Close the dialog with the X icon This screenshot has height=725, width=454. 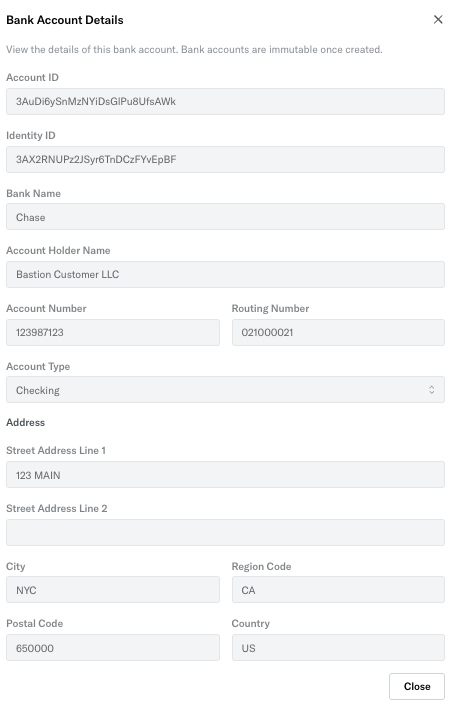[x=438, y=19]
